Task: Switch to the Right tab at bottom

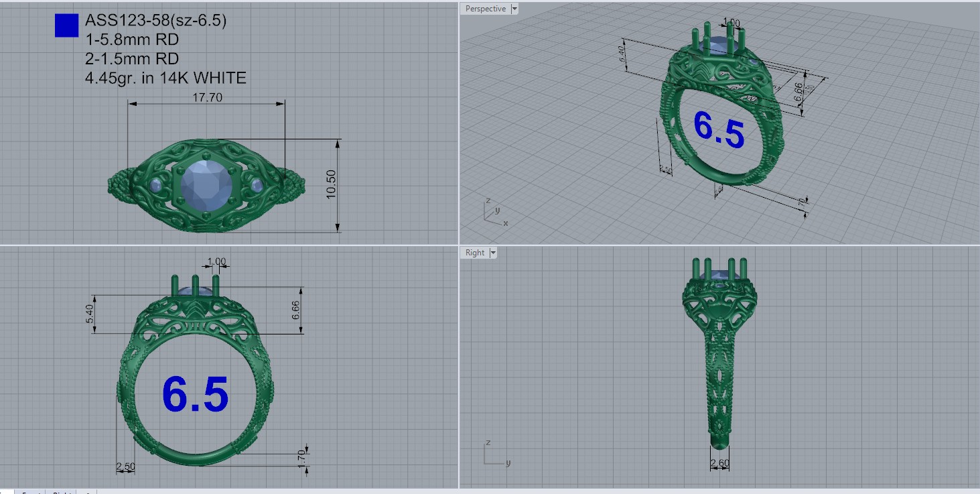Action: (x=62, y=493)
